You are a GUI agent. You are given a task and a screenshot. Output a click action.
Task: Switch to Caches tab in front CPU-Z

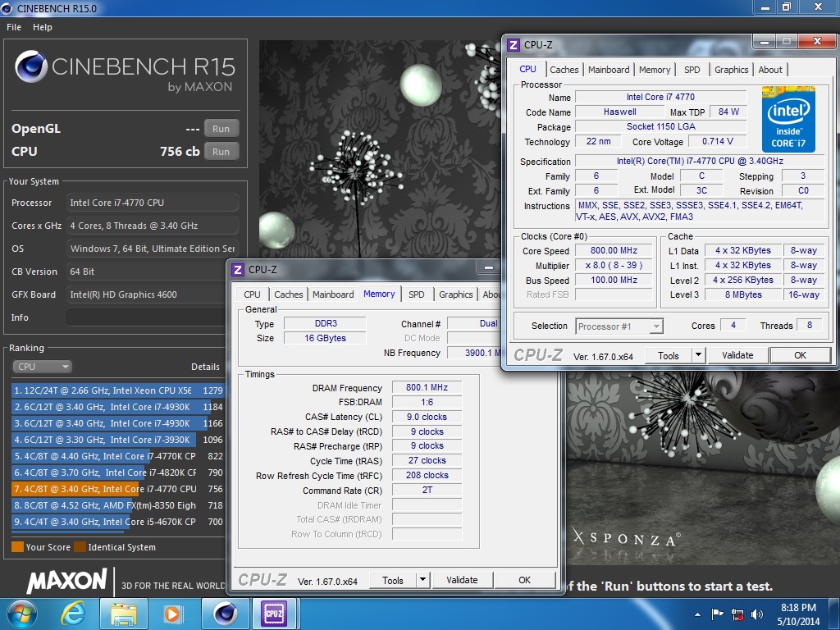pyautogui.click(x=564, y=70)
